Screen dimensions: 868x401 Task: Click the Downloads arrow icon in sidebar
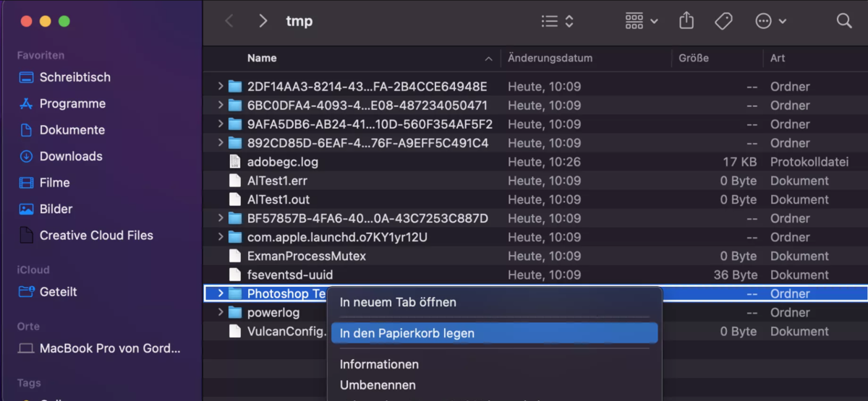(27, 156)
